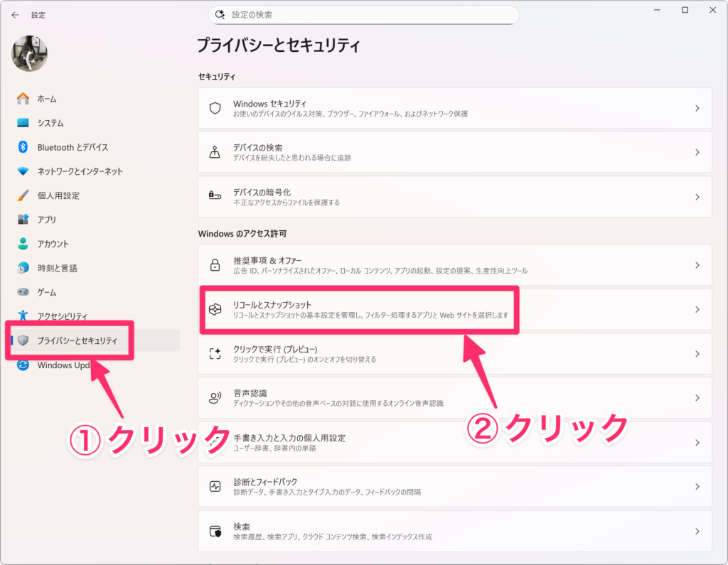Click the shield icon for プライバシーとセキュリティ

(23, 340)
